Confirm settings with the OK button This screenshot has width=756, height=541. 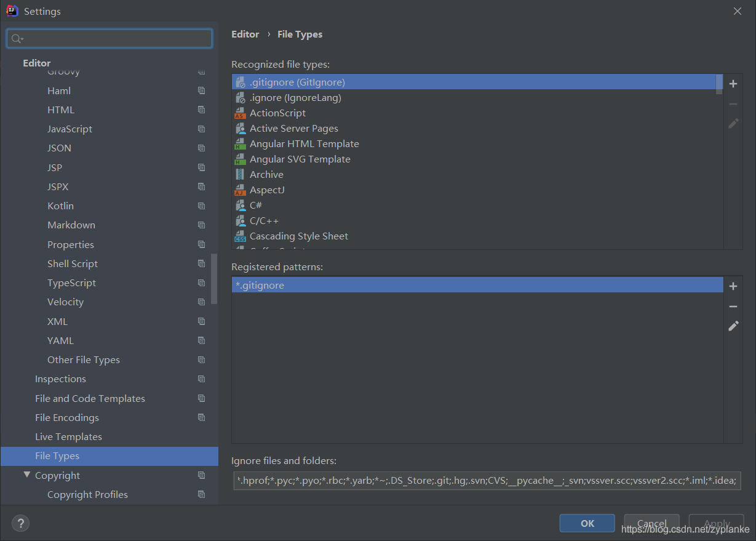[x=587, y=523]
